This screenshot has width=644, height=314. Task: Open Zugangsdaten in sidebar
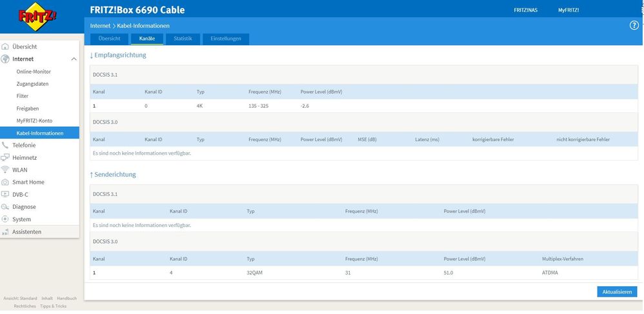(x=32, y=84)
